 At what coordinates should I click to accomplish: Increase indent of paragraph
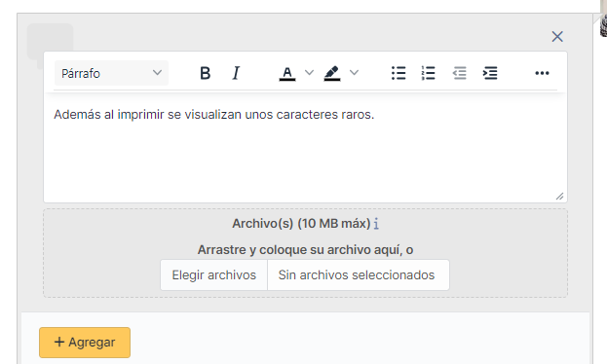pyautogui.click(x=490, y=73)
